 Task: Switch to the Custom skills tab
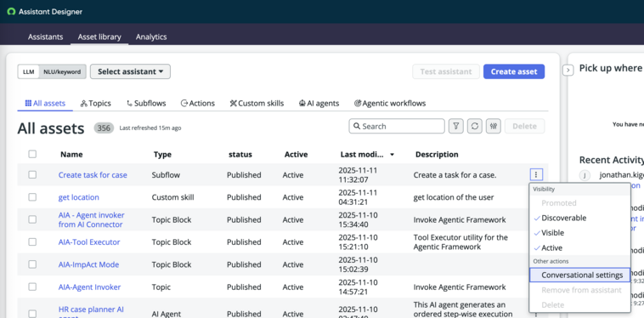click(257, 103)
